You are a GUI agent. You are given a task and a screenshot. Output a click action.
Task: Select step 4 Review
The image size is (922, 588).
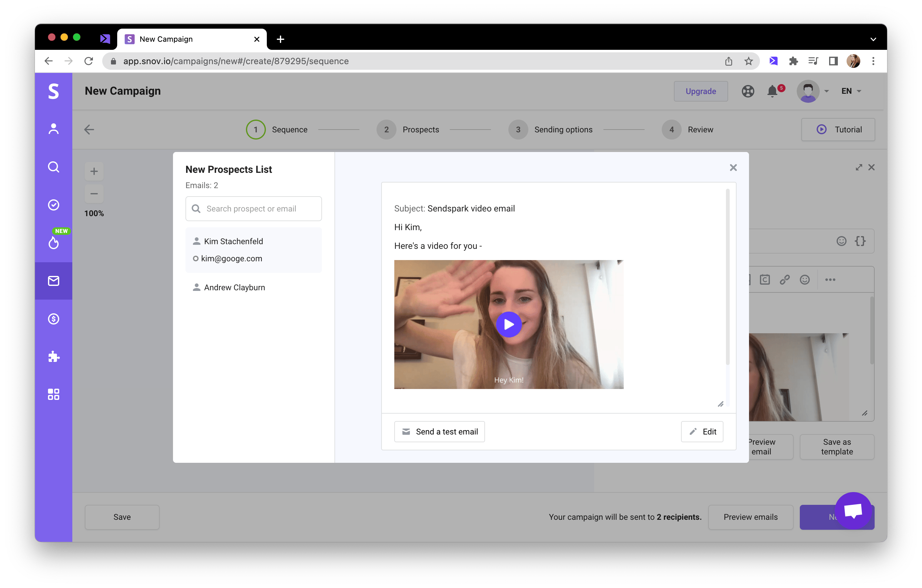point(687,129)
